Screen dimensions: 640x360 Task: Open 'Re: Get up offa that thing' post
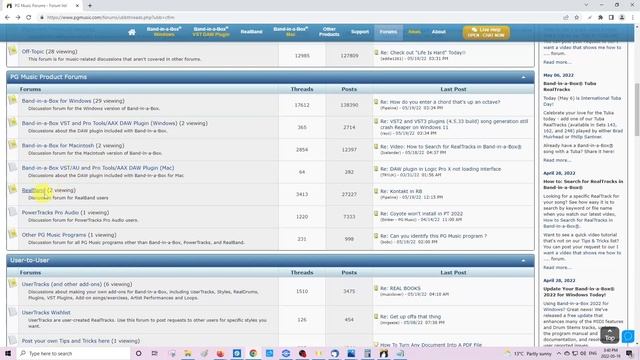pos(411,317)
